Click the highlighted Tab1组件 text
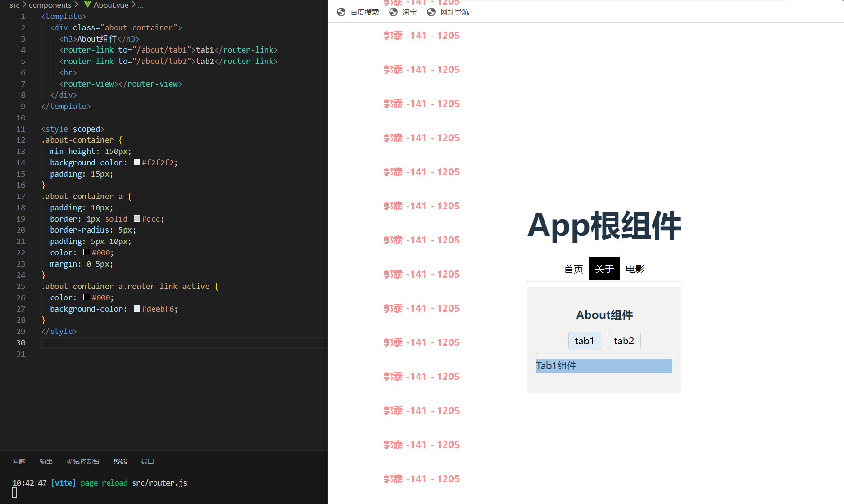The image size is (844, 504). (x=556, y=366)
